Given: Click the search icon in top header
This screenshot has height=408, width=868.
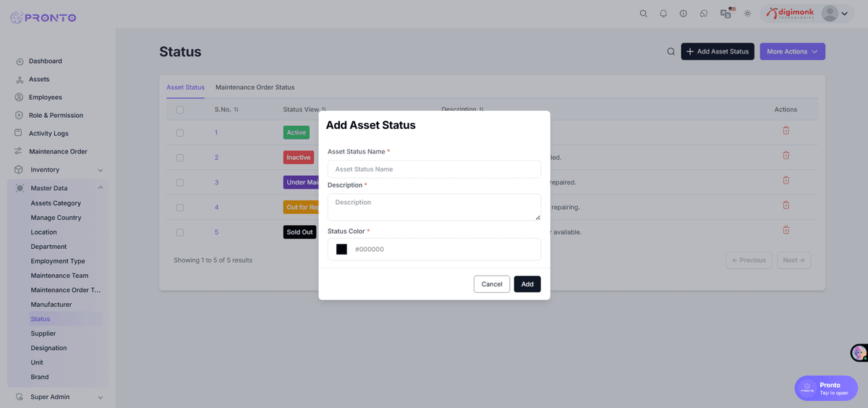Looking at the screenshot, I should [x=644, y=14].
